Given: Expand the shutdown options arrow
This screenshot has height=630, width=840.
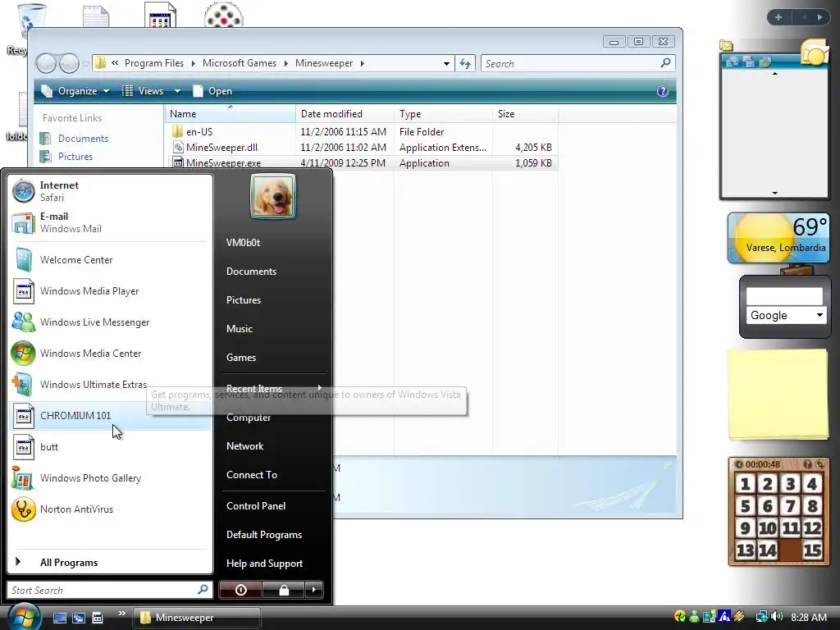Looking at the screenshot, I should [314, 590].
